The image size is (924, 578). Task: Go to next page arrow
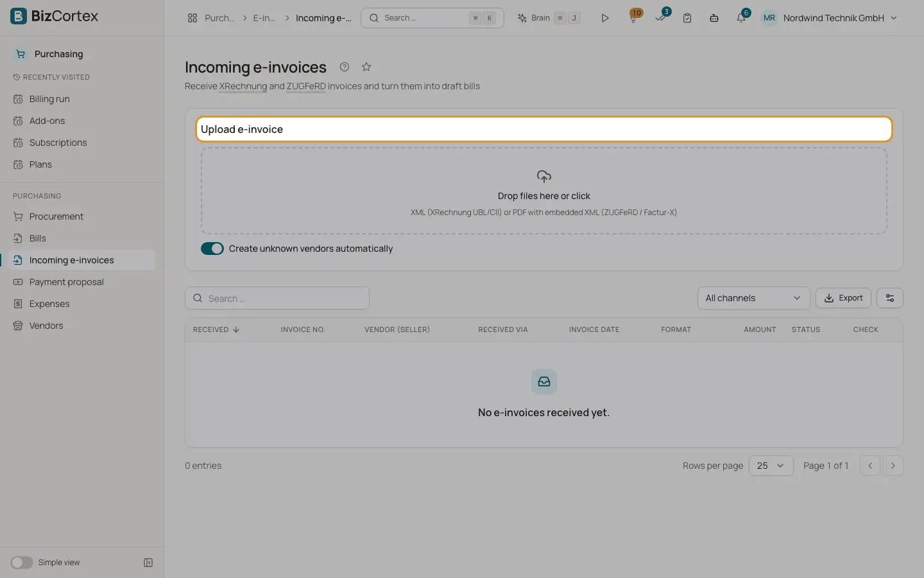point(893,466)
